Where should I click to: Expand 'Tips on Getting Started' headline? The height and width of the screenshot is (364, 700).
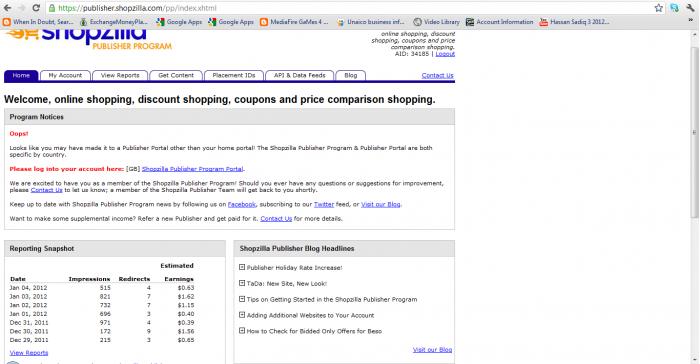[242, 299]
